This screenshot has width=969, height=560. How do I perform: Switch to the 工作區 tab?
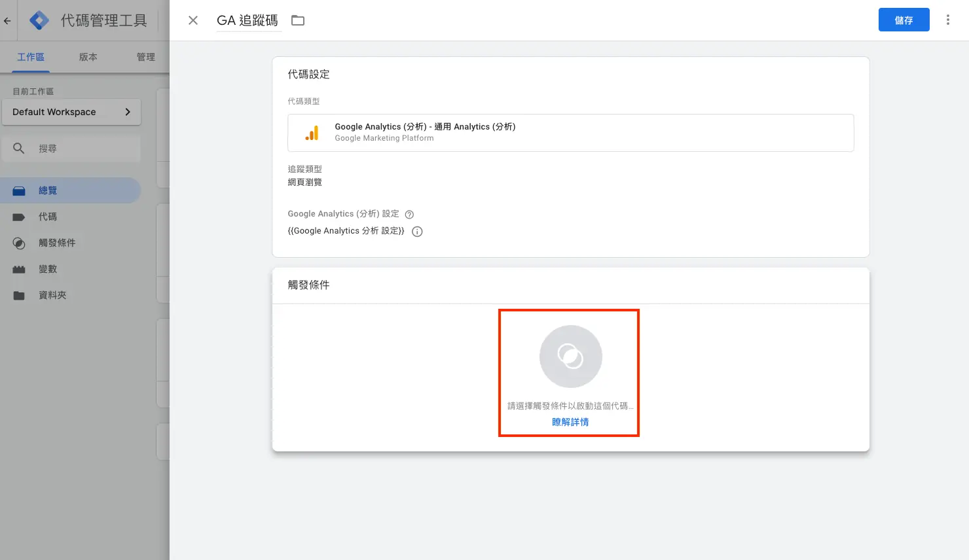click(31, 57)
